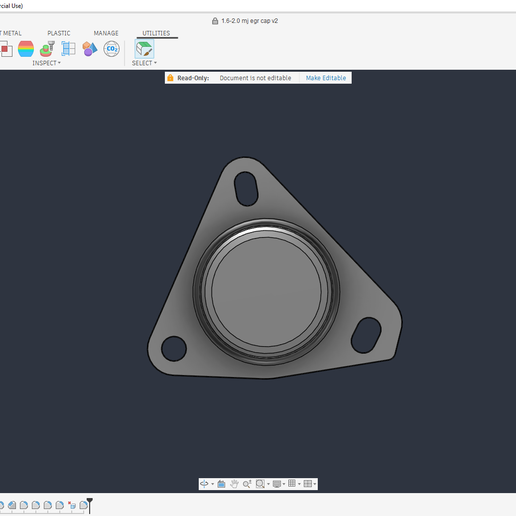This screenshot has width=516, height=516.
Task: Click the blue grid analysis icon
Action: pyautogui.click(x=68, y=49)
